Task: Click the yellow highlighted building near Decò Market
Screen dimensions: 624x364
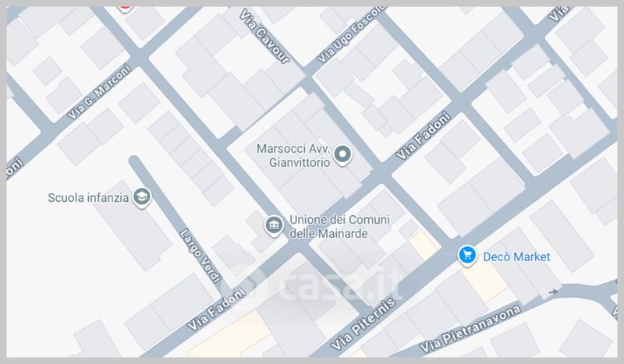Action: coord(484,281)
